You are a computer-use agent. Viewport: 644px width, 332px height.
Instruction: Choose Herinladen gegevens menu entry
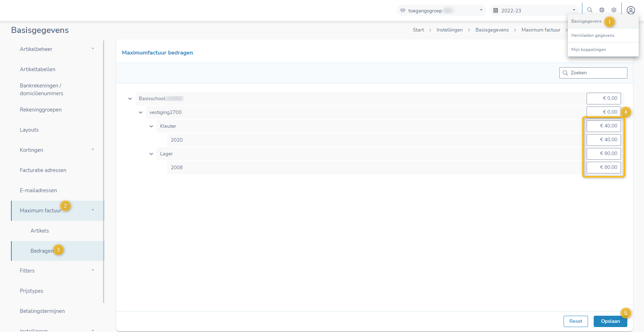[593, 35]
